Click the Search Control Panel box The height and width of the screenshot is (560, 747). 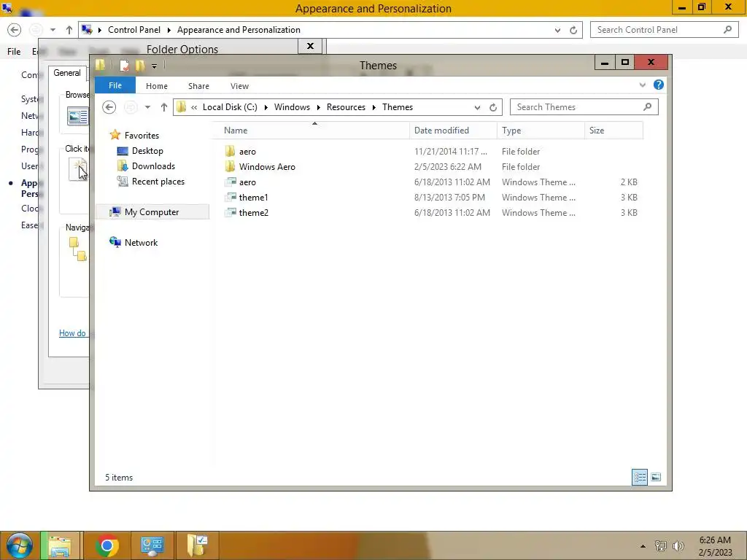(x=665, y=29)
